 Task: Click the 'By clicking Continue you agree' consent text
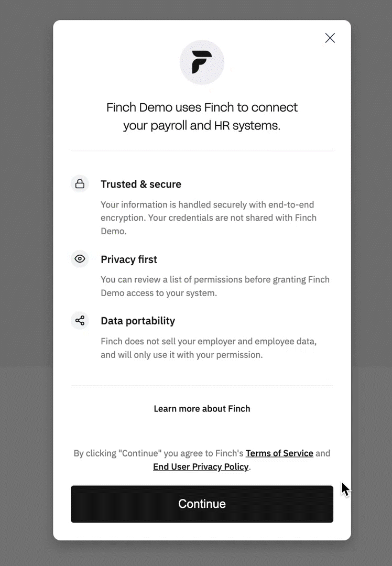[x=159, y=453]
